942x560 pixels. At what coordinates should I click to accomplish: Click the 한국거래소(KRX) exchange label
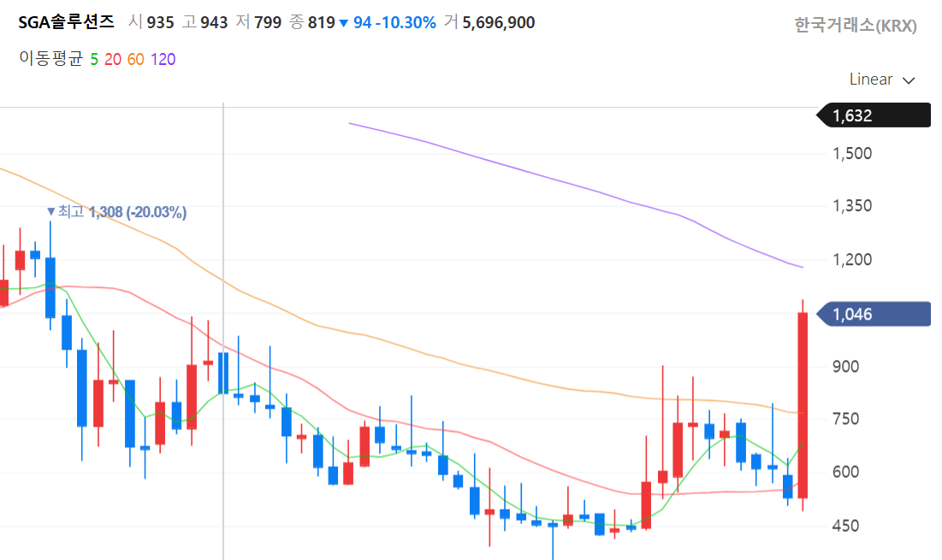(856, 25)
